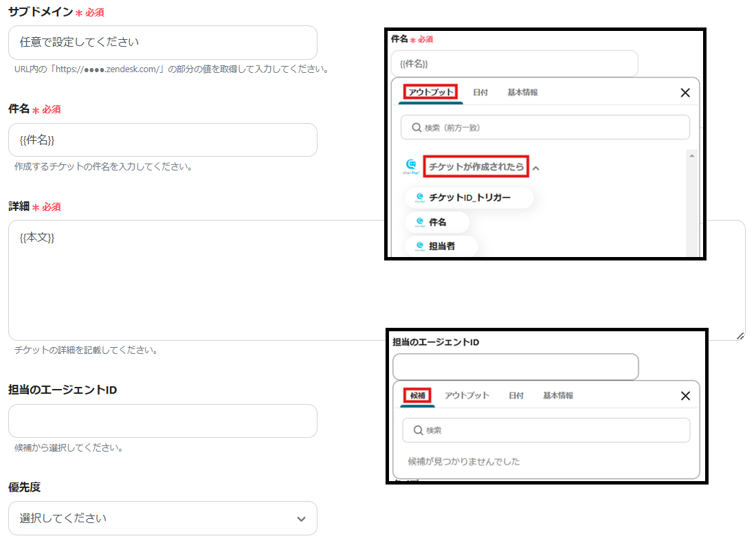Choose the 担当者 output chip
The image size is (756, 545).
coord(441,246)
